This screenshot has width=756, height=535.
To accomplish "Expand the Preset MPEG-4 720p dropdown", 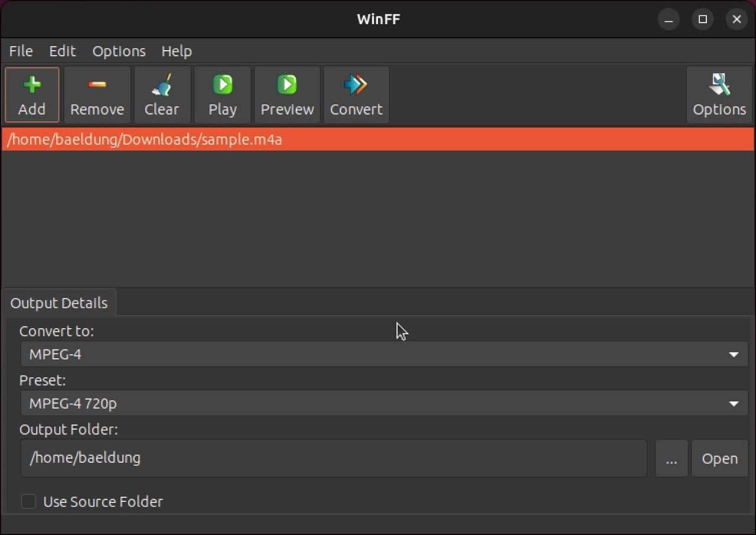I will coord(385,403).
